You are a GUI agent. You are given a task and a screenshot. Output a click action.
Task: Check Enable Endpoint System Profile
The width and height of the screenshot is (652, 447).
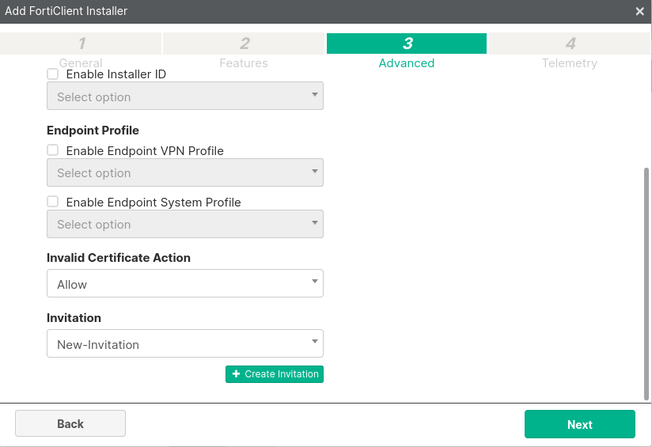tap(53, 202)
